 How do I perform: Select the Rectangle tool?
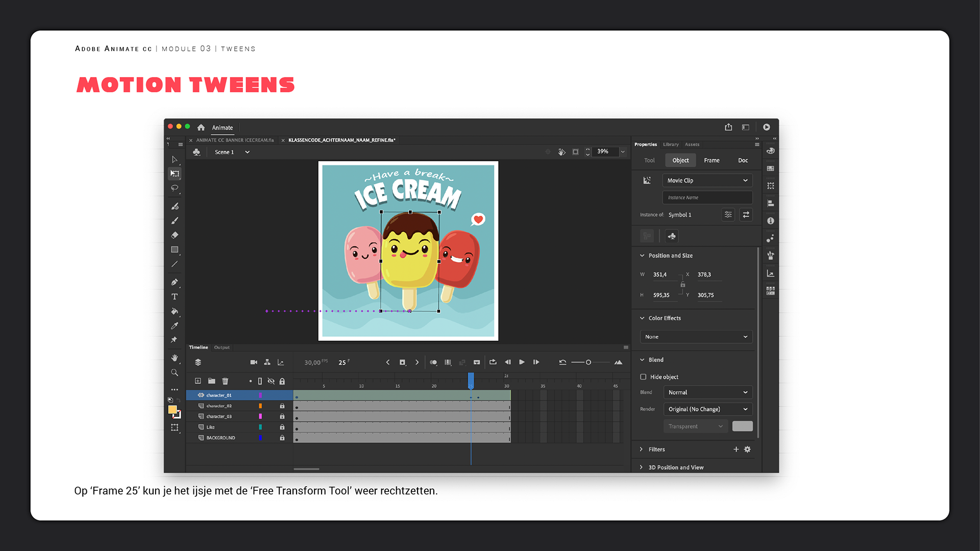[175, 249]
